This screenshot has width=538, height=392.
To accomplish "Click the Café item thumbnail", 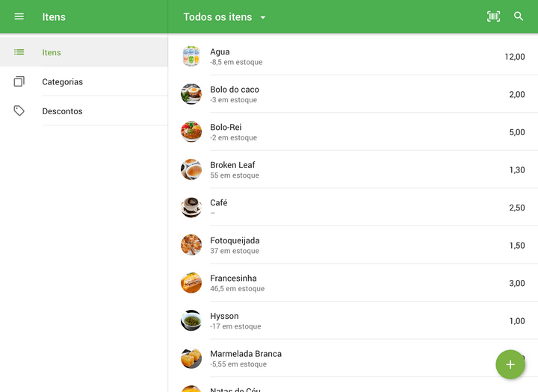I will coord(191,207).
